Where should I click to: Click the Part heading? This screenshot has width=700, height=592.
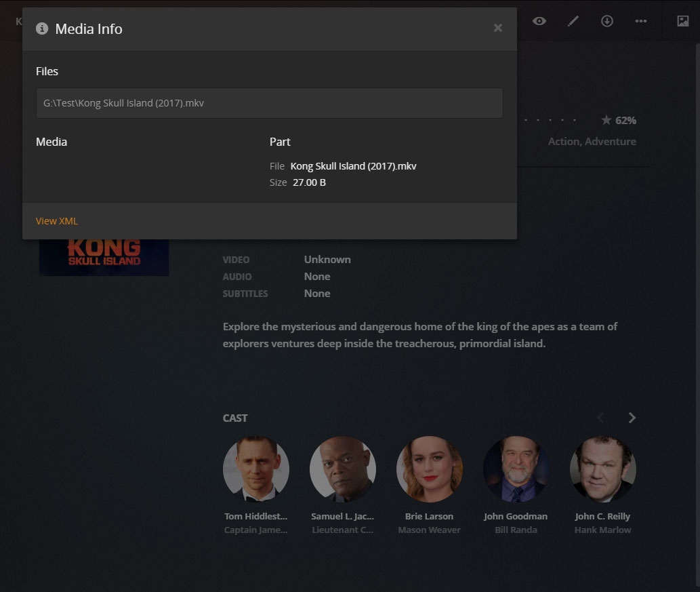(x=280, y=142)
